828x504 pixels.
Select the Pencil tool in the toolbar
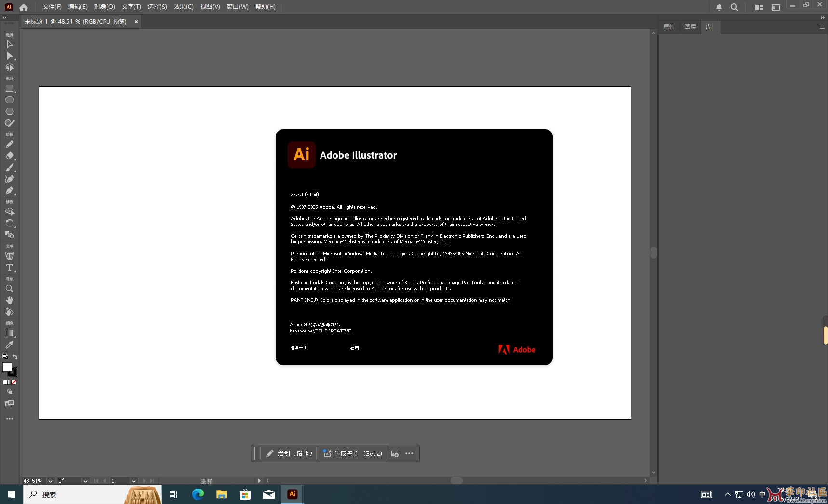tap(10, 144)
